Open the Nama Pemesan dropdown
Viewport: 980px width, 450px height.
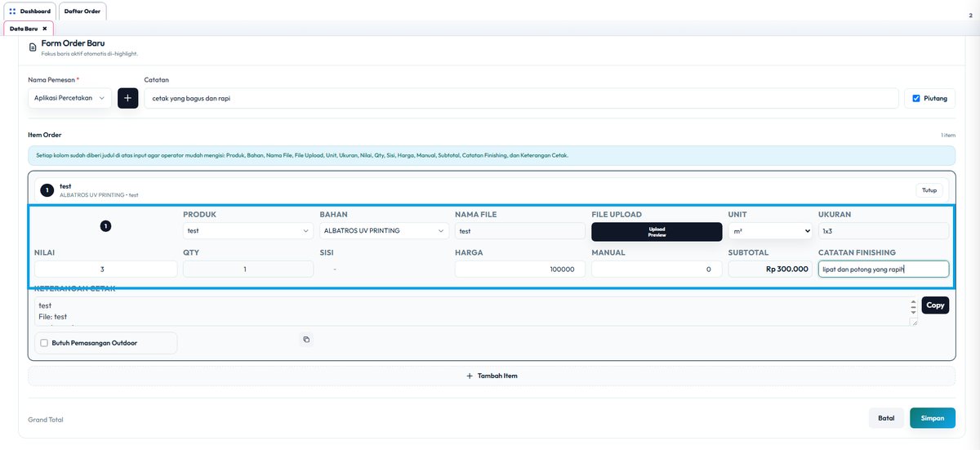point(69,98)
